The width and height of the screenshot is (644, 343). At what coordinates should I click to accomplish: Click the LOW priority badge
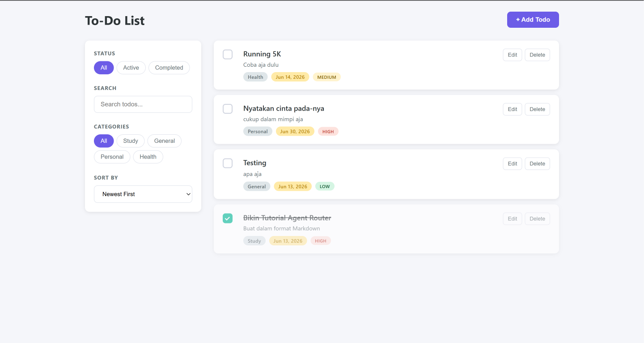click(325, 186)
